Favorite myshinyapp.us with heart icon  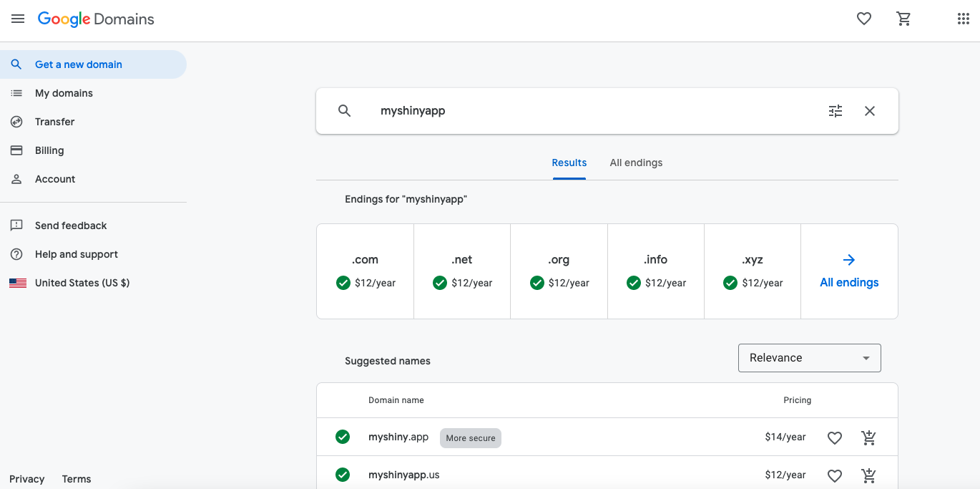tap(835, 475)
